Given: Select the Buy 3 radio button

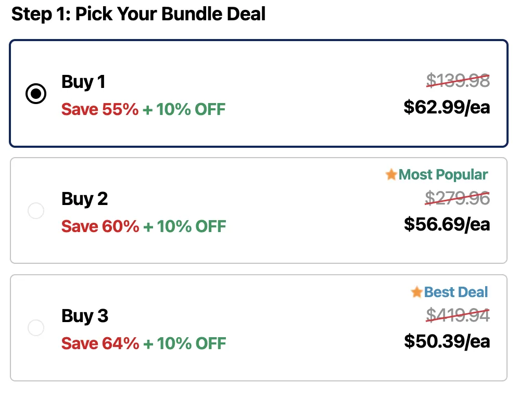Looking at the screenshot, I should tap(36, 328).
